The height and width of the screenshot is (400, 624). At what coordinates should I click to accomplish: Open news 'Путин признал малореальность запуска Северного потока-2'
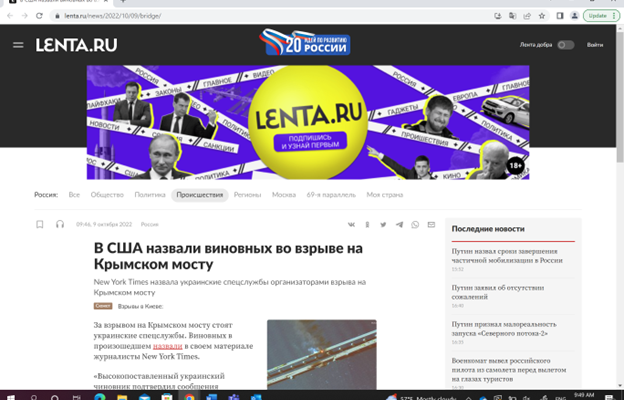504,329
